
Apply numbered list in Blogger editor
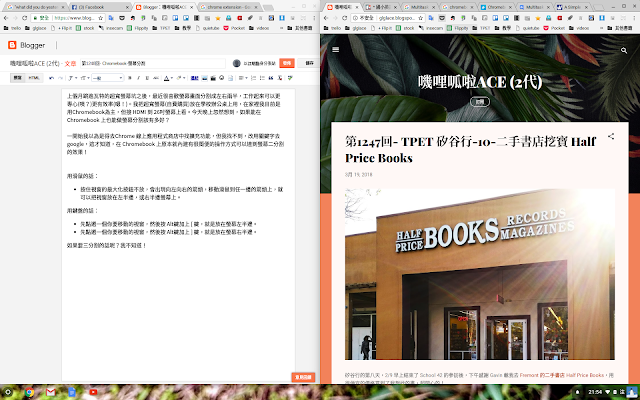click(x=253, y=78)
